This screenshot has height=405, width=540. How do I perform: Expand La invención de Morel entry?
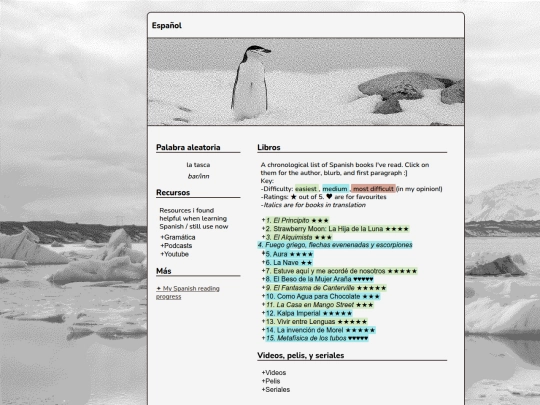coord(319,330)
